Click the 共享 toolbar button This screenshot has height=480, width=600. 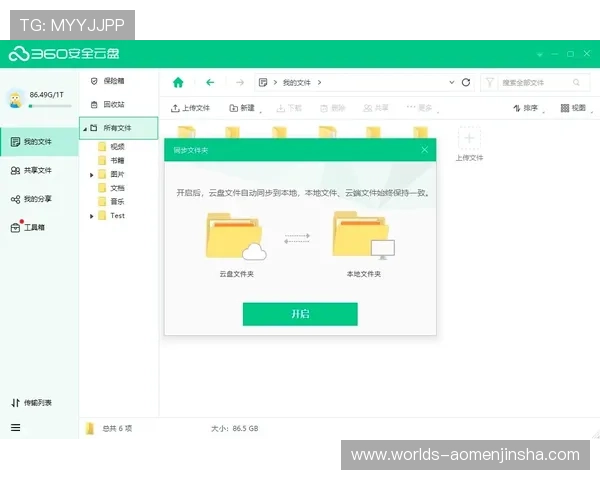376,108
